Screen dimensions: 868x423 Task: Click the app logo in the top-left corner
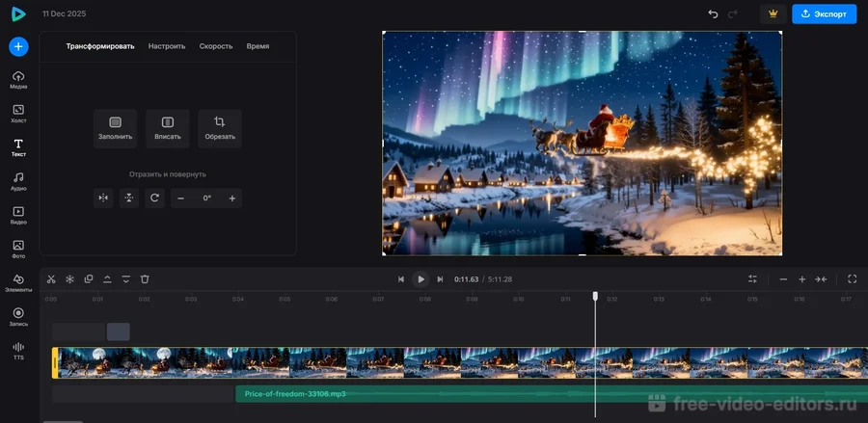pyautogui.click(x=18, y=13)
